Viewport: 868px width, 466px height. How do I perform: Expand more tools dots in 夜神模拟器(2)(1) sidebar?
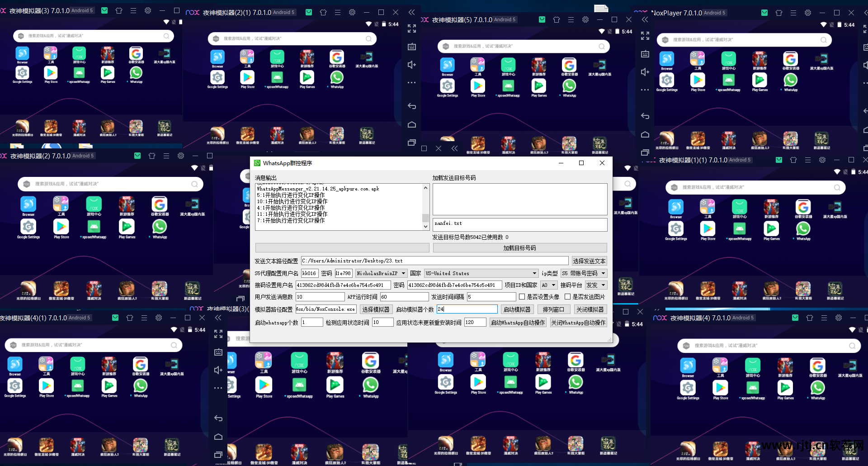point(411,82)
